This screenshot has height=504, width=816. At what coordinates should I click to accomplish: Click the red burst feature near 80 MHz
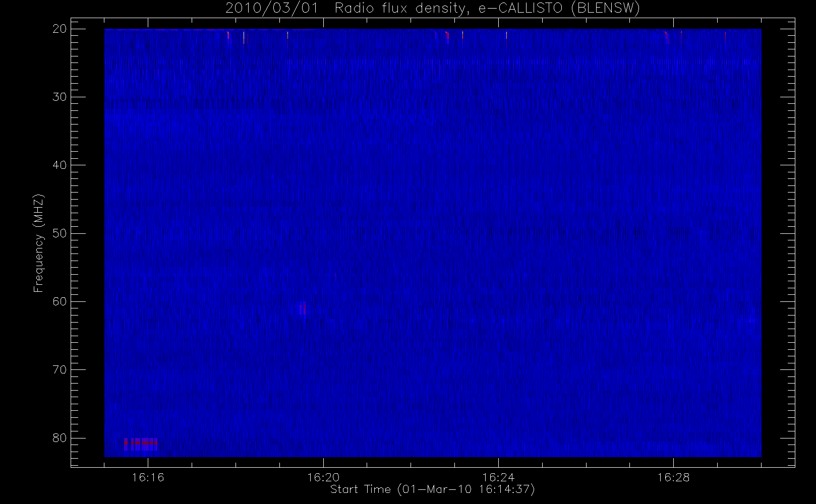pos(141,444)
